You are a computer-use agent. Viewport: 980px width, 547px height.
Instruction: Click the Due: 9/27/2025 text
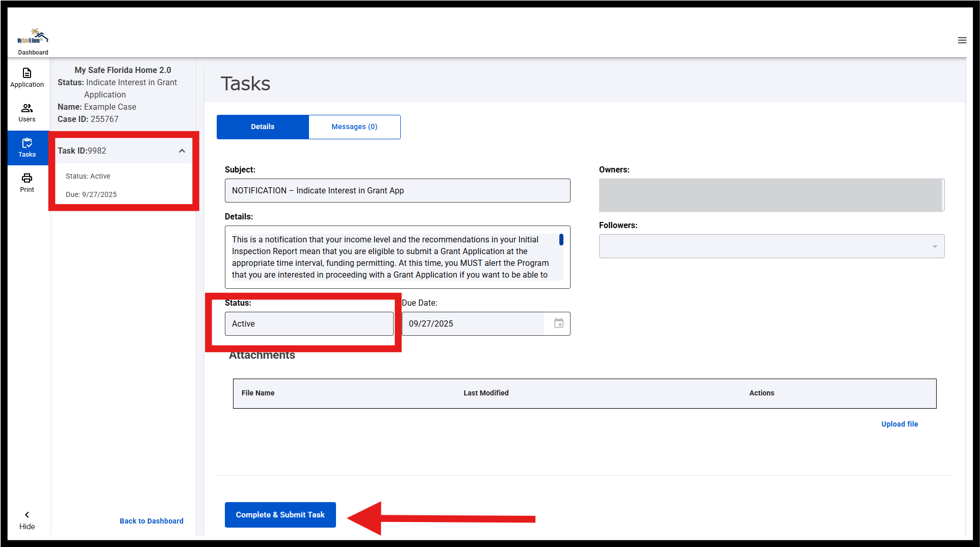pyautogui.click(x=91, y=194)
